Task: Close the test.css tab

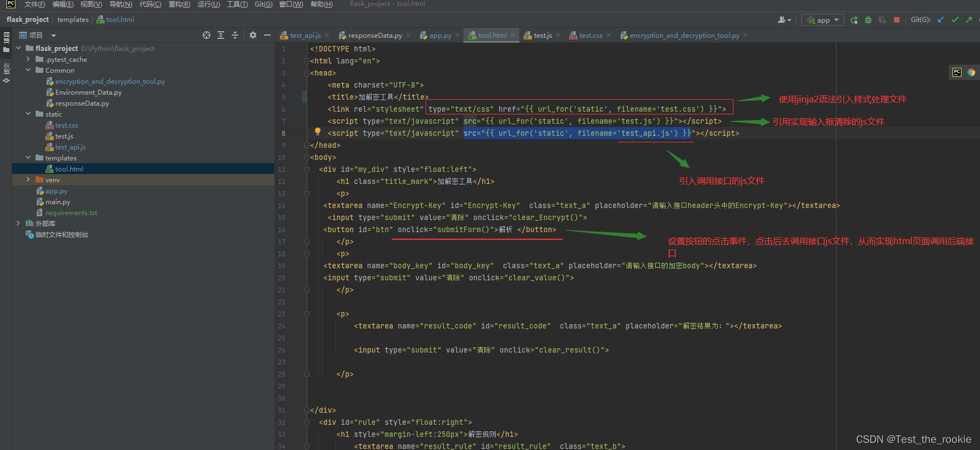Action: pyautogui.click(x=609, y=35)
